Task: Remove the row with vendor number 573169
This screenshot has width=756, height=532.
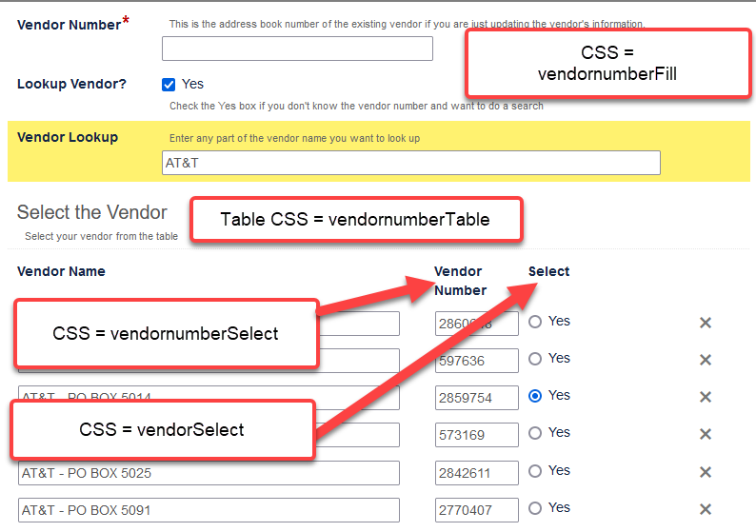Action: pos(706,434)
